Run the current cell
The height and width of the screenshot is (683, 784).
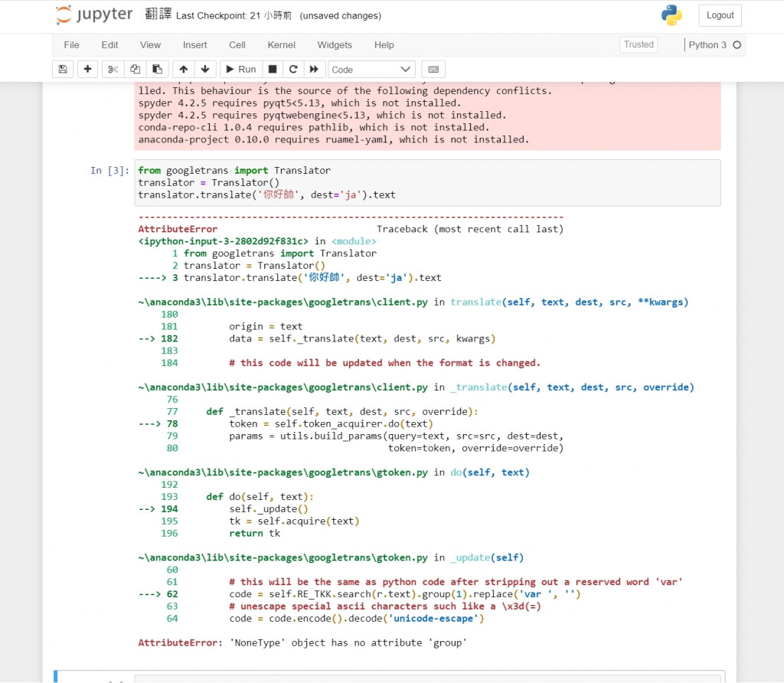(241, 69)
